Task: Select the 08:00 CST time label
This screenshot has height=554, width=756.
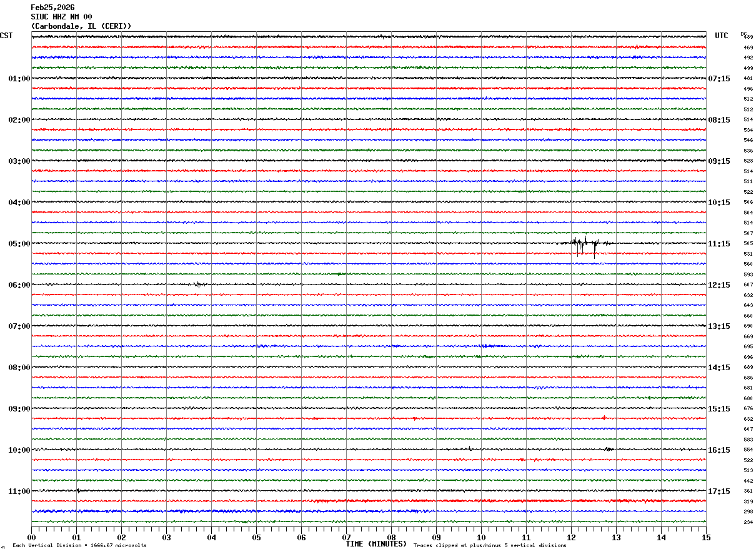Action: (19, 368)
